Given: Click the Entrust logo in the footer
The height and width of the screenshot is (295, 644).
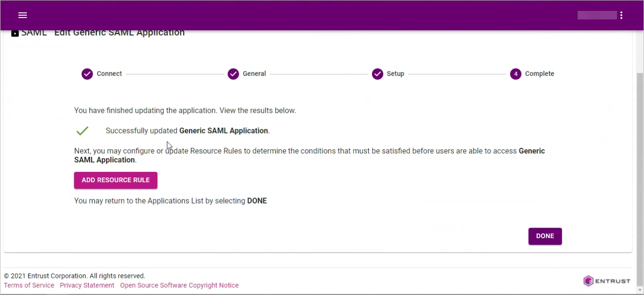Looking at the screenshot, I should click(607, 281).
